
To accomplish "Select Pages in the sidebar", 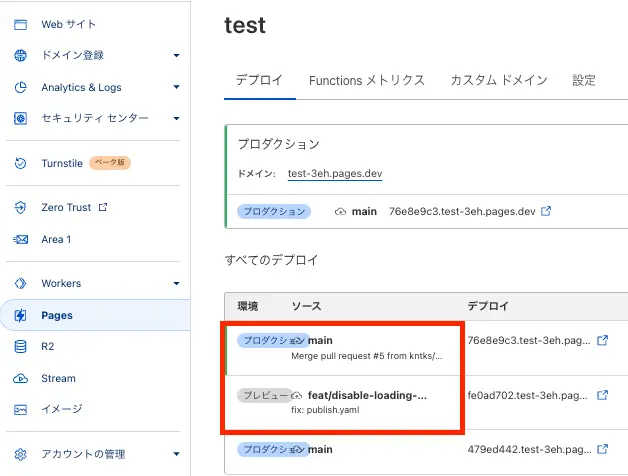I will (95, 315).
